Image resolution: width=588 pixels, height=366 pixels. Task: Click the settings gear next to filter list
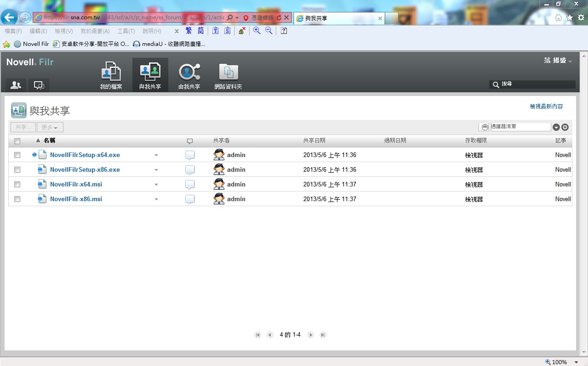tap(565, 127)
